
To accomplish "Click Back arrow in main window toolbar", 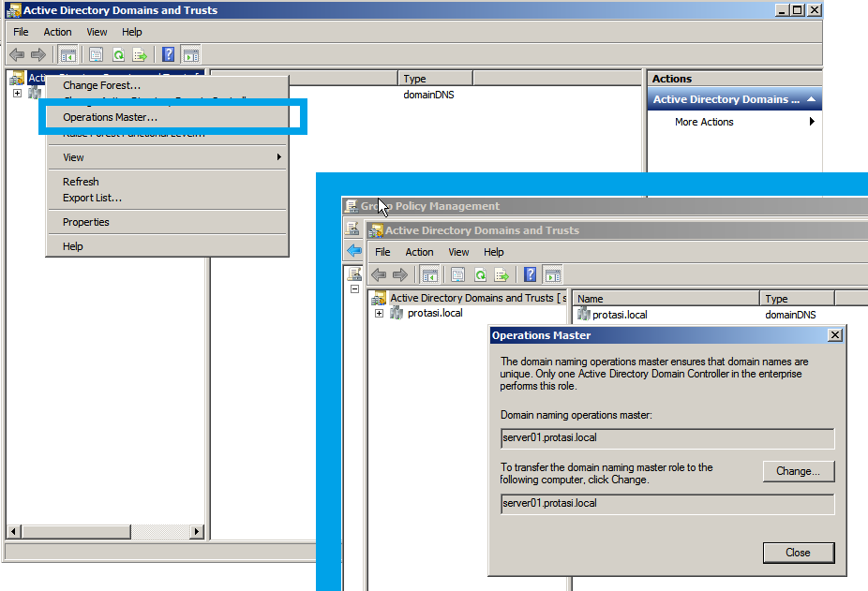I will click(x=17, y=54).
